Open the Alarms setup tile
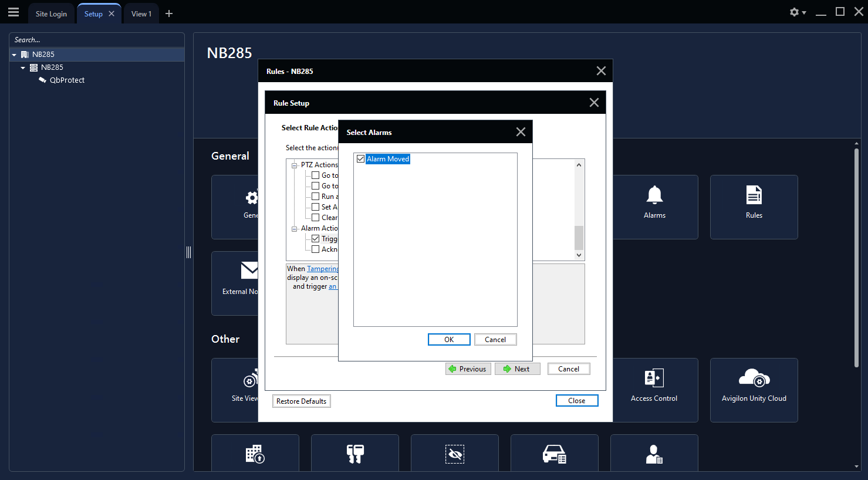The height and width of the screenshot is (480, 868). (654, 207)
